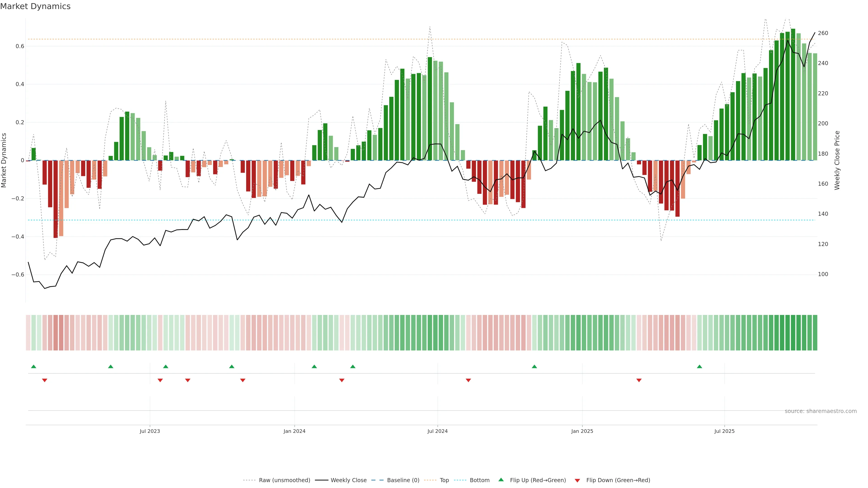Click the green flip-up triangle between Jul 2024 and Jan 2025
Image resolution: width=868 pixels, height=488 pixels.
coord(534,366)
